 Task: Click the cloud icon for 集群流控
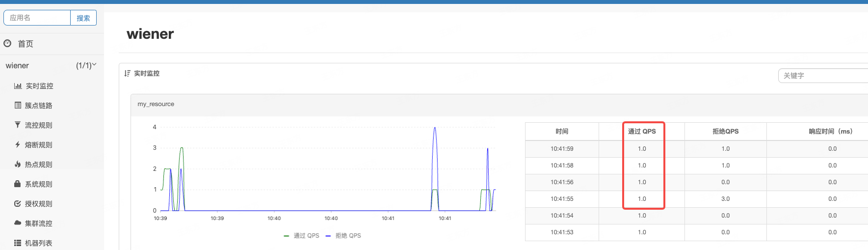pos(18,223)
